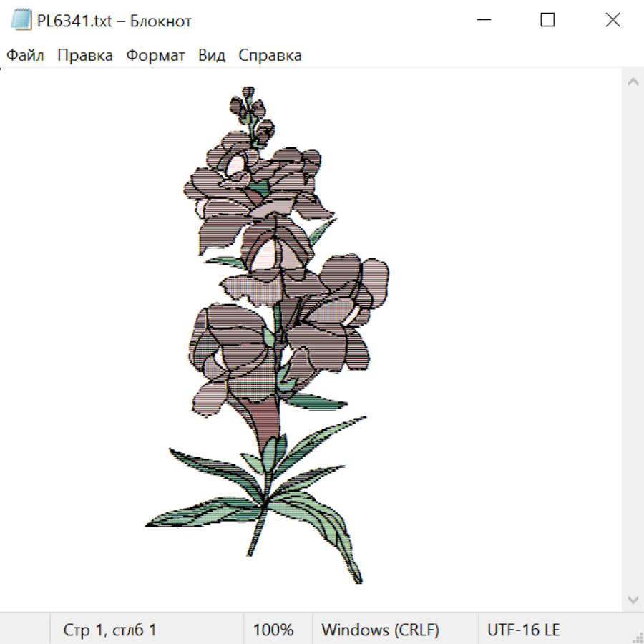The width and height of the screenshot is (644, 644).
Task: Click the PL6341.txt – Блокнот title text
Action: [x=114, y=21]
